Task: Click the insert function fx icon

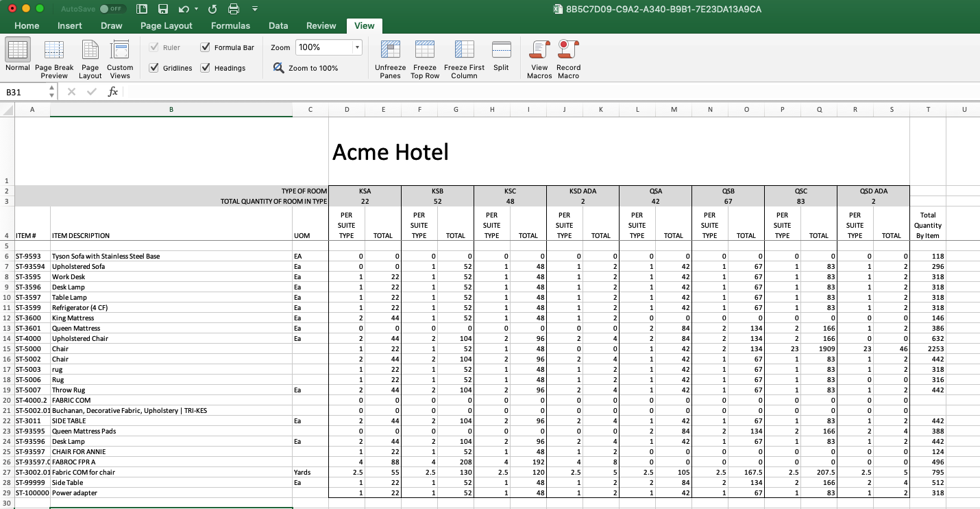Action: point(113,92)
